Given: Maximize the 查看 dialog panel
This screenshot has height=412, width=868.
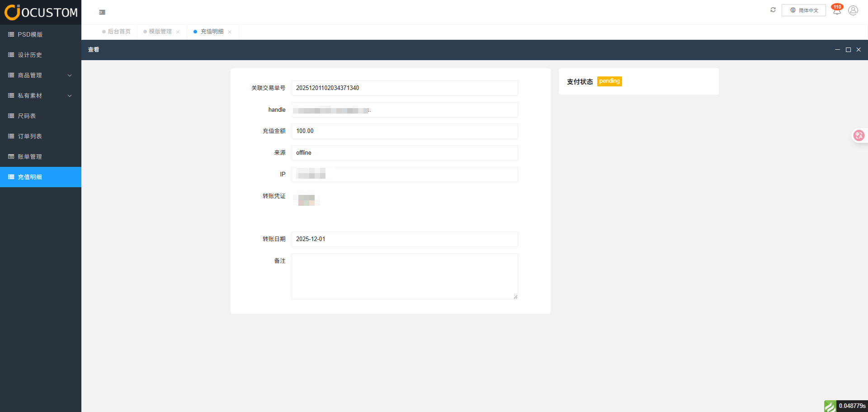Looking at the screenshot, I should point(848,50).
